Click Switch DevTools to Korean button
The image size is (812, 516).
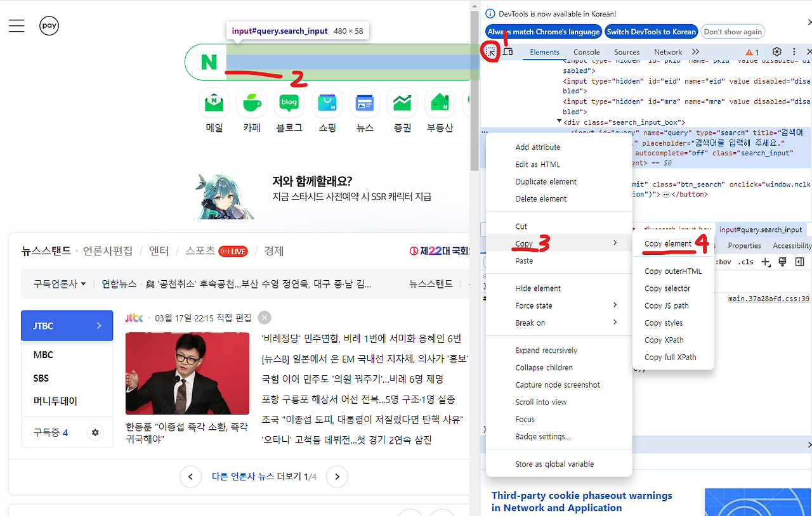click(x=652, y=32)
